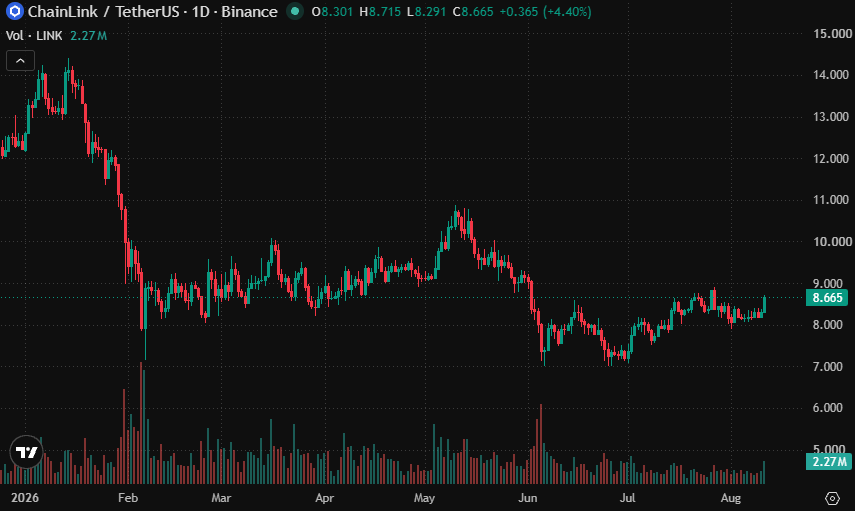Select the Vol · LINK indicator legend

tap(34, 35)
